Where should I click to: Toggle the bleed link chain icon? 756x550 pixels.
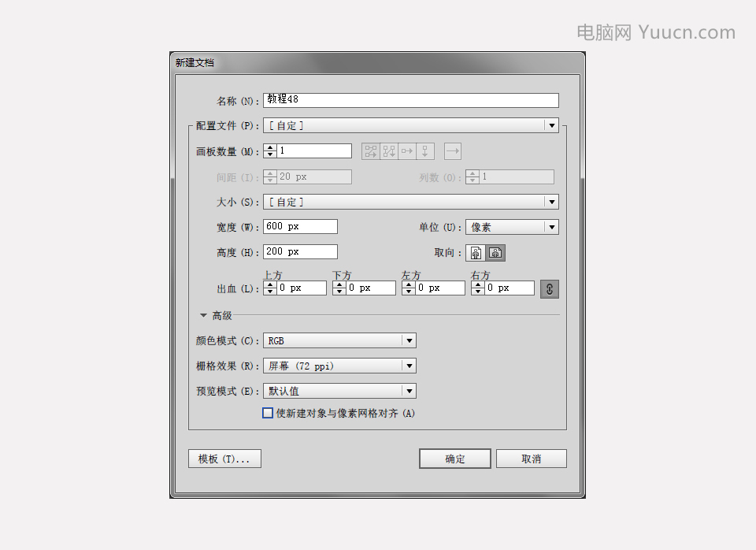point(549,289)
